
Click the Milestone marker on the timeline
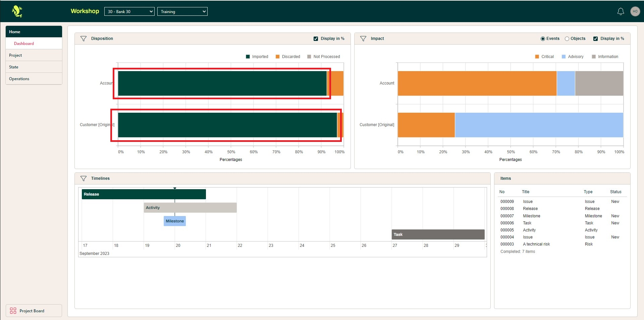(x=174, y=221)
